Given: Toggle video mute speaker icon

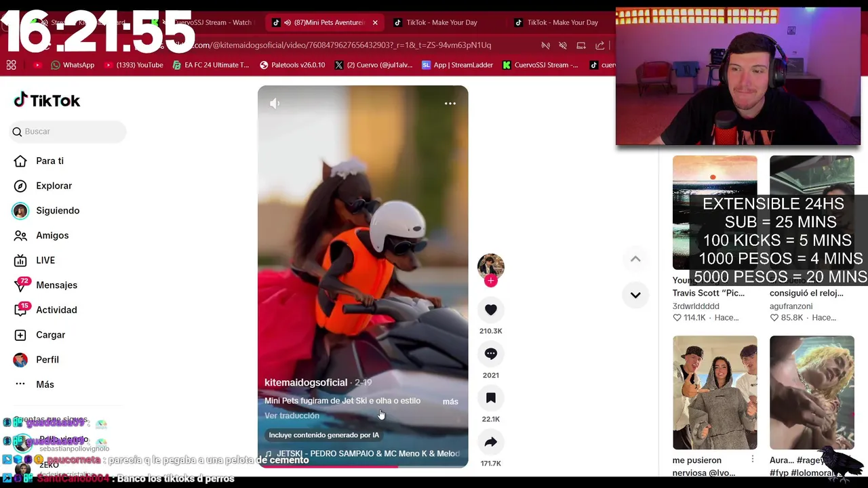Looking at the screenshot, I should pos(275,103).
